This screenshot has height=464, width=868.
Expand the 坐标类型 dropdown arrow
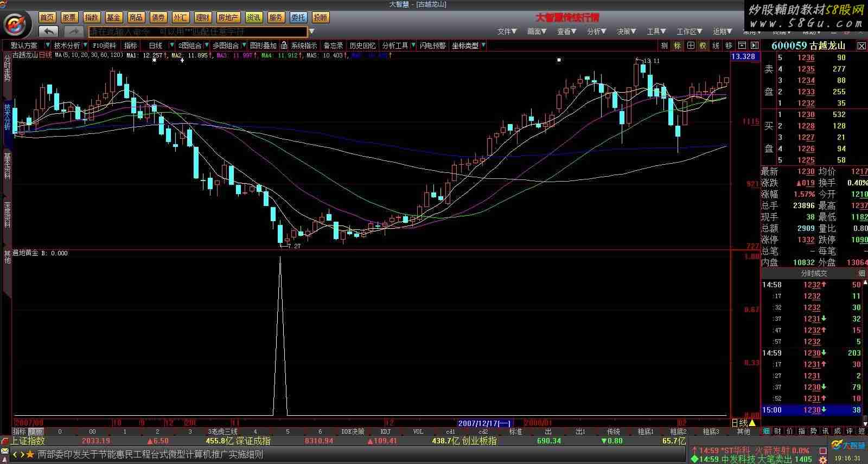coord(483,46)
